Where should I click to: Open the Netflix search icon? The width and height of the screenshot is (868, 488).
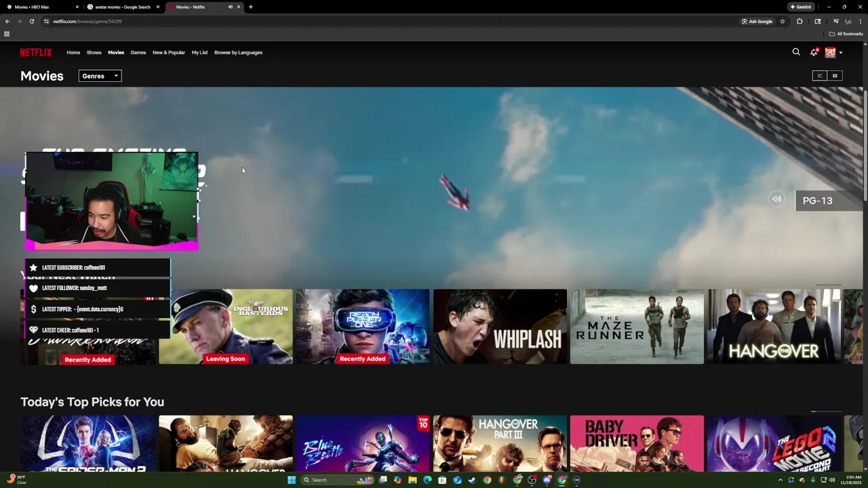pyautogui.click(x=796, y=52)
